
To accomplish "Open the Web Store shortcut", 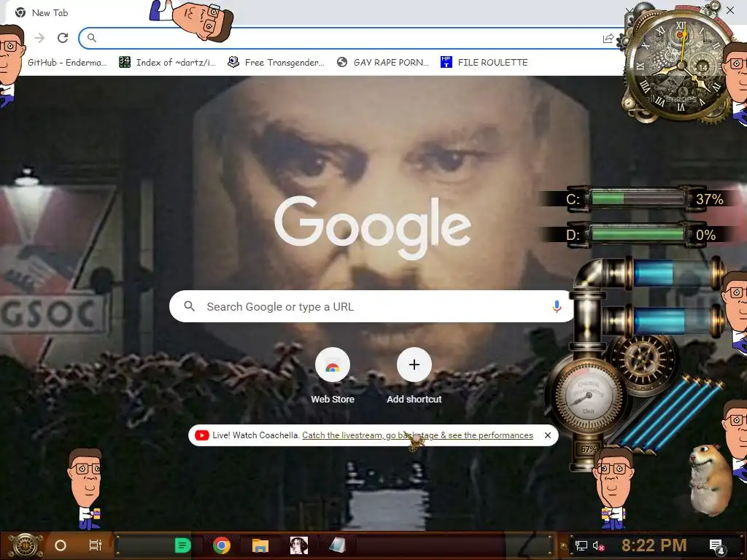I will 333,376.
